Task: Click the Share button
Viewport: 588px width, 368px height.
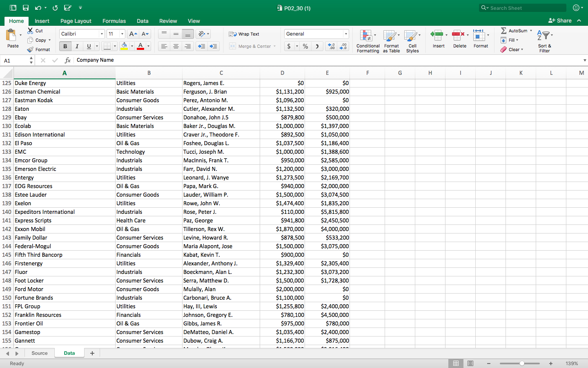Action: (x=560, y=20)
